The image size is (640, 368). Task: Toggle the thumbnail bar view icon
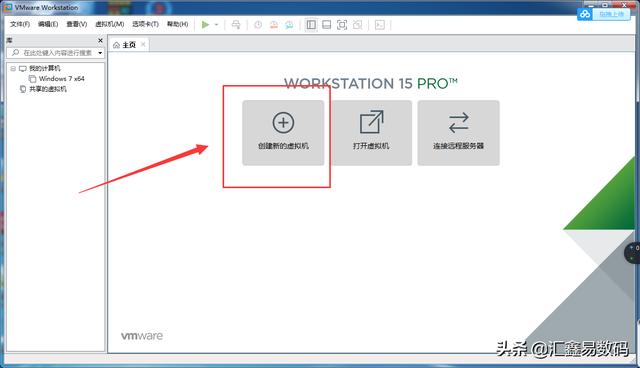click(x=327, y=25)
